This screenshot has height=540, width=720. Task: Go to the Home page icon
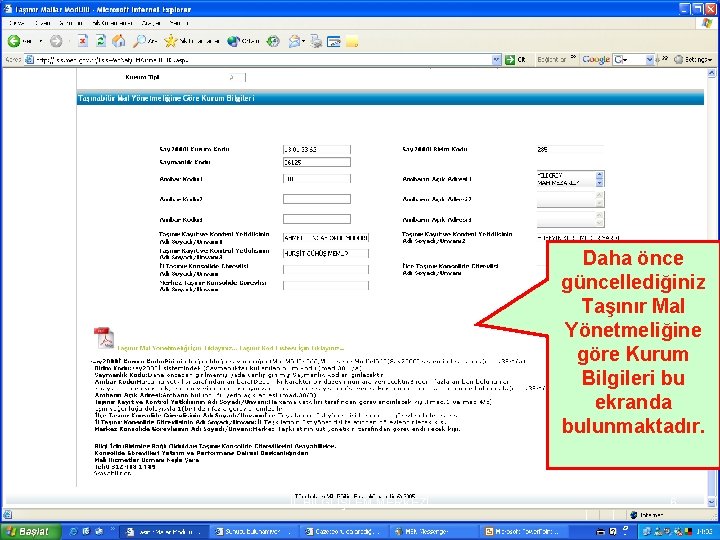tap(119, 41)
